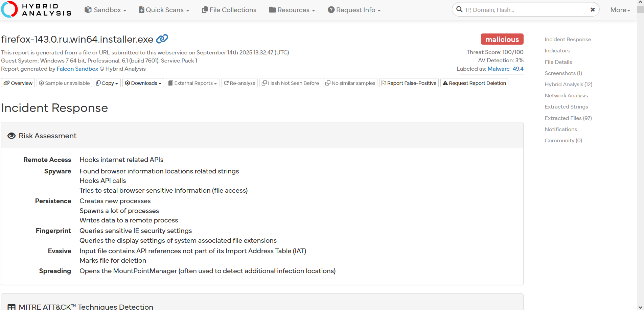Click the table icon beside MITRE ATT&CK heading

tap(11, 307)
